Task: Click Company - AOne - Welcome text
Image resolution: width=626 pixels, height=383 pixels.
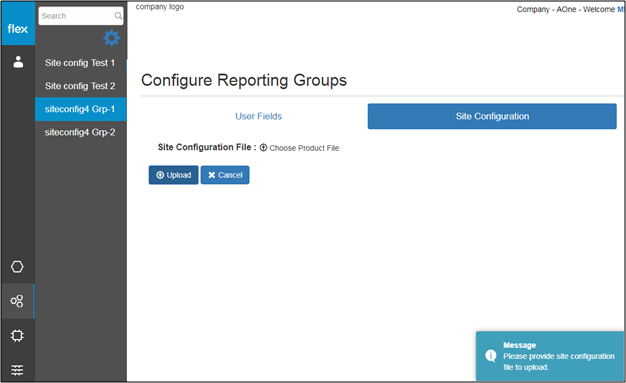Action: 566,9
